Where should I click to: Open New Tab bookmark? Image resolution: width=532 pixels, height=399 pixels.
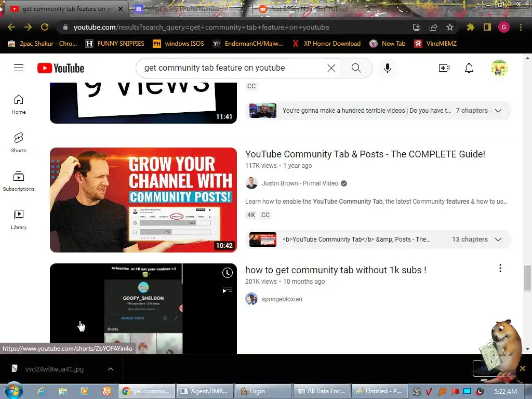pos(388,44)
